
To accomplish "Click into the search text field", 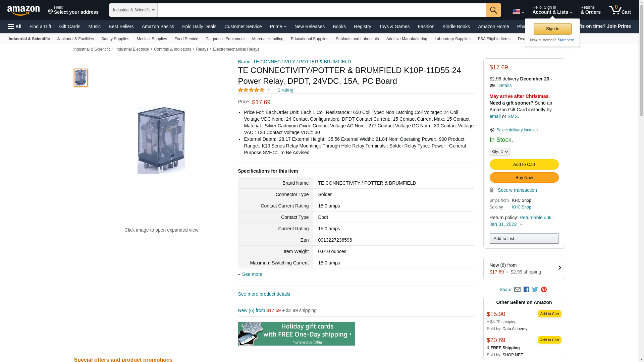I will click(322, 10).
